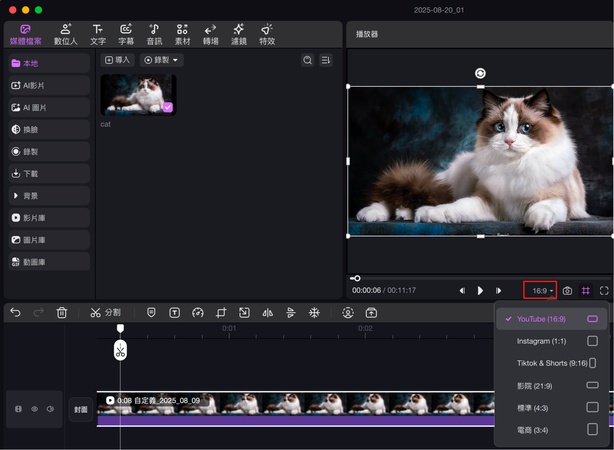The image size is (614, 450).
Task: Open the speed gauge tool
Action: coord(198,313)
